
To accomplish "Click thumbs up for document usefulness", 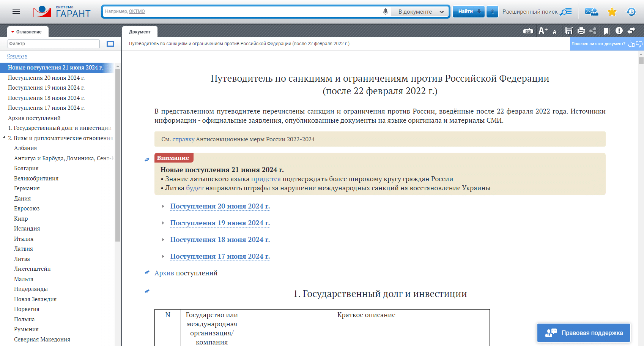I will coord(631,44).
